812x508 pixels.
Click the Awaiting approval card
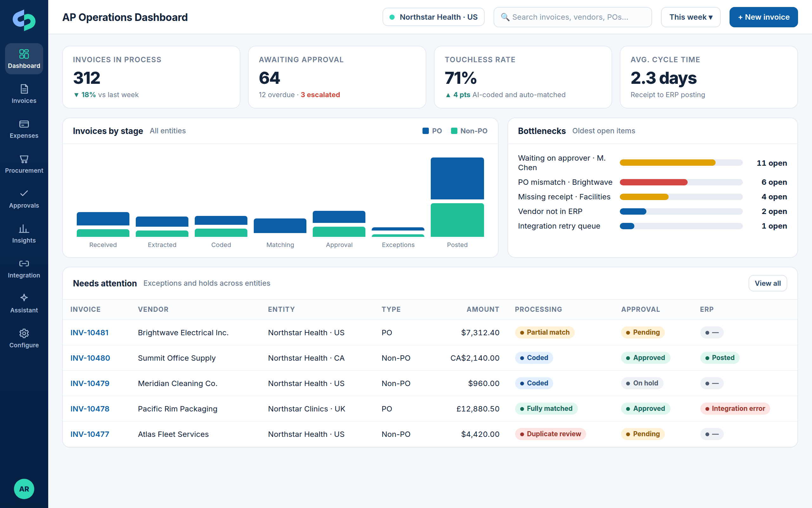pos(337,77)
